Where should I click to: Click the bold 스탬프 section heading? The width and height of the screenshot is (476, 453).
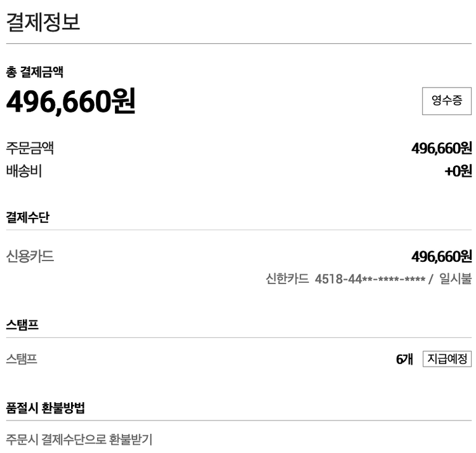point(22,325)
